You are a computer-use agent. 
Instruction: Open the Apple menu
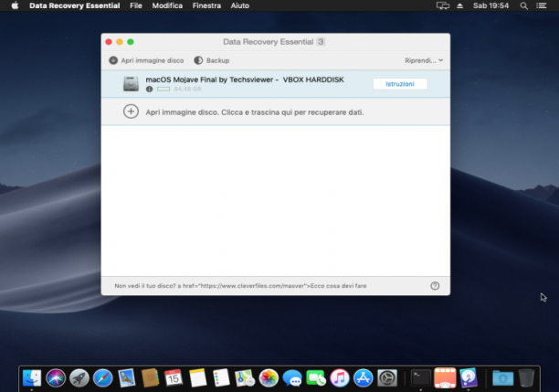pyautogui.click(x=15, y=5)
